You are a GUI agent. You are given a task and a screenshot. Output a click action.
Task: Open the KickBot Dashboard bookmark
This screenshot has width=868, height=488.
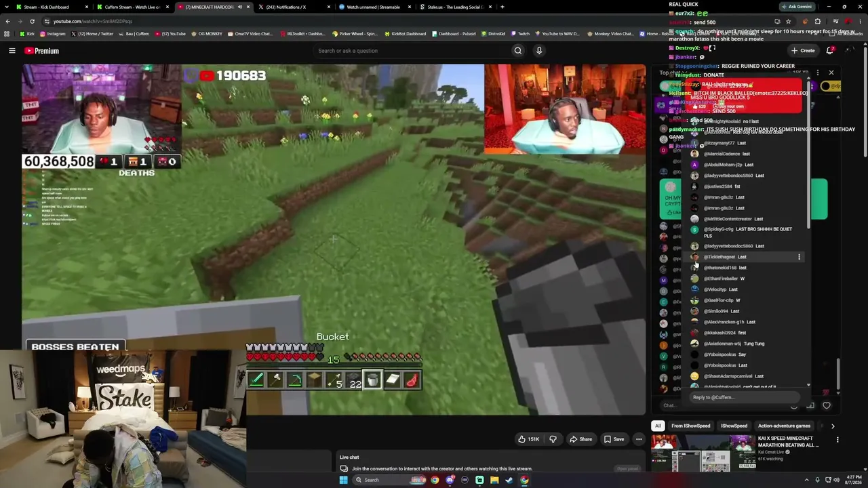pyautogui.click(x=405, y=33)
